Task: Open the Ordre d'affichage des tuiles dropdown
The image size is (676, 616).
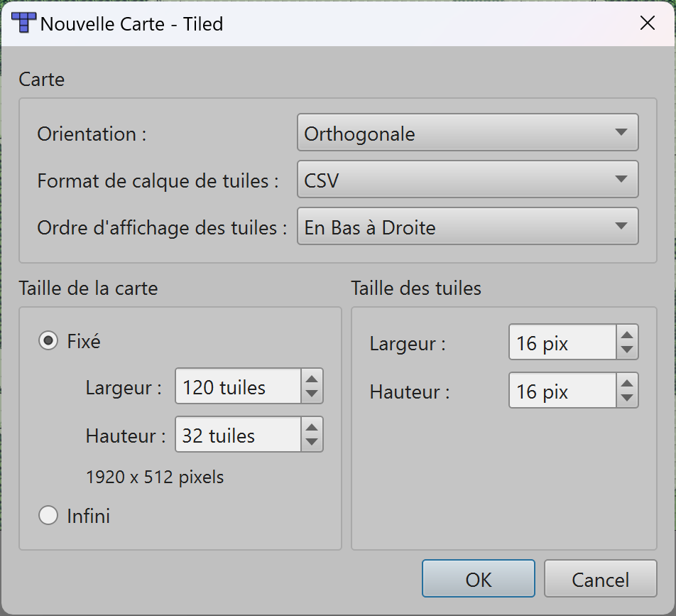Action: pos(467,227)
